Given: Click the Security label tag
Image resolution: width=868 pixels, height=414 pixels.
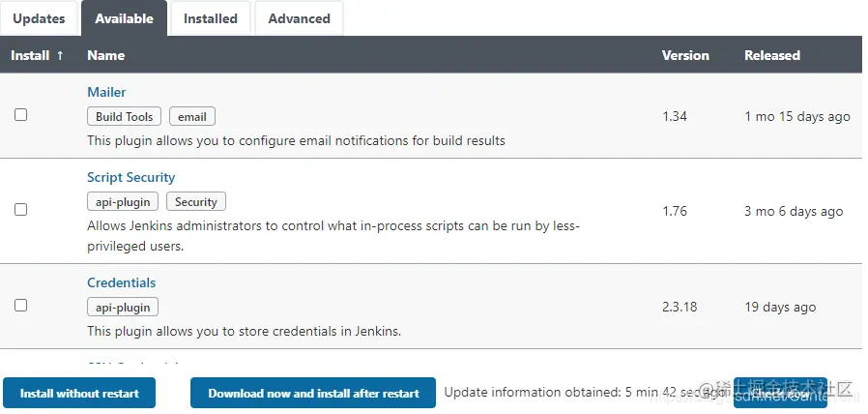Looking at the screenshot, I should click(x=196, y=202).
